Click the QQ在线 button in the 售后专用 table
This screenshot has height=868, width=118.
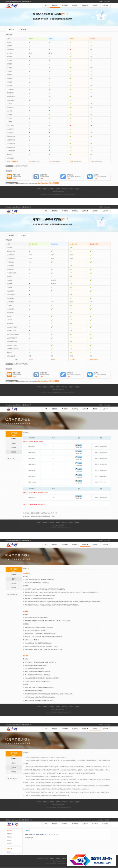[x=79, y=496]
